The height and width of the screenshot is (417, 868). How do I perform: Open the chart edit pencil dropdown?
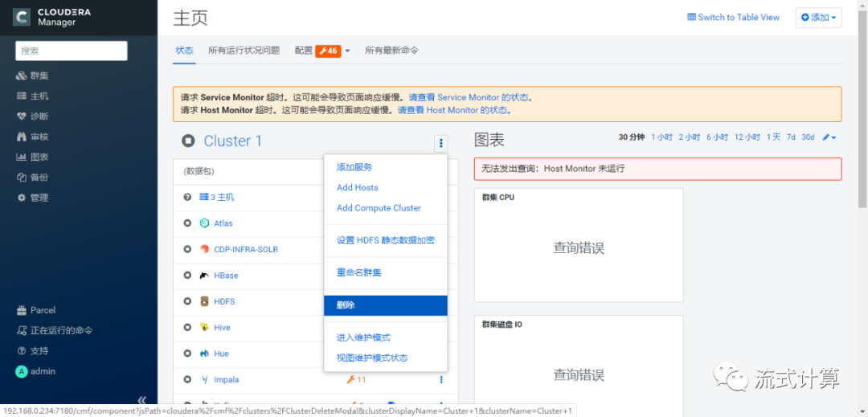pos(829,137)
